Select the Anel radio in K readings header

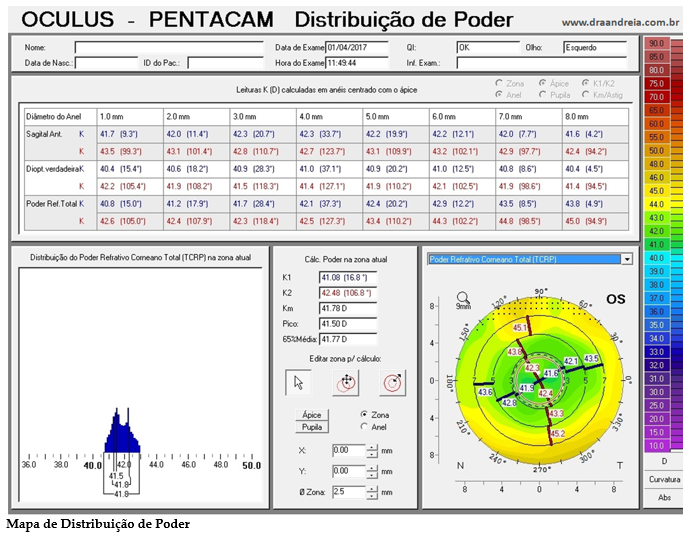click(x=499, y=94)
